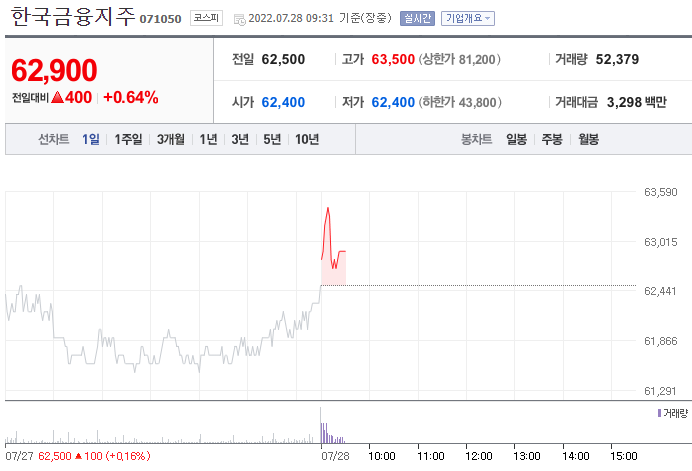Click the stock code 071050
Screen dimensions: 692x471
point(161,19)
